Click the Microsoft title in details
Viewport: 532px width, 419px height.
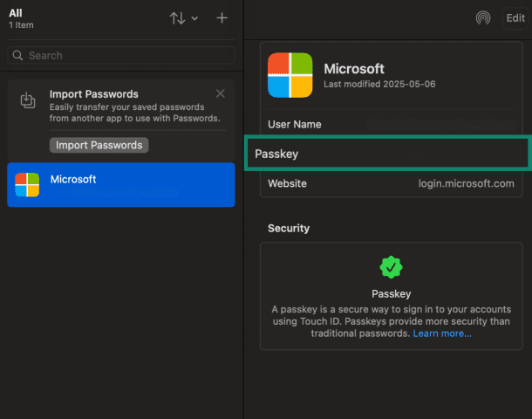pyautogui.click(x=354, y=69)
